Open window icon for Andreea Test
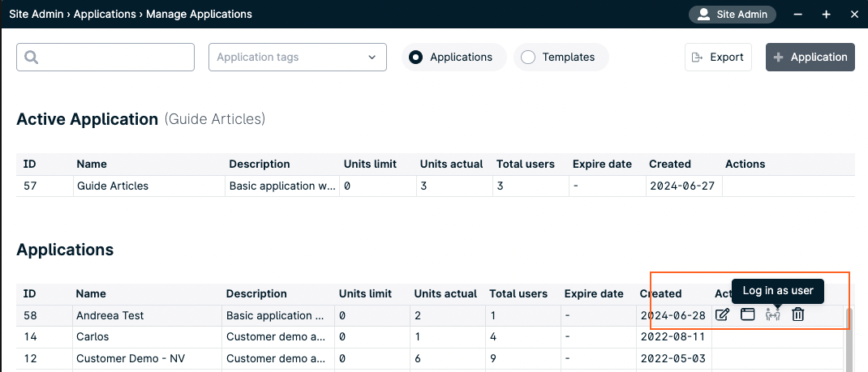Image resolution: width=868 pixels, height=372 pixels. coord(747,315)
